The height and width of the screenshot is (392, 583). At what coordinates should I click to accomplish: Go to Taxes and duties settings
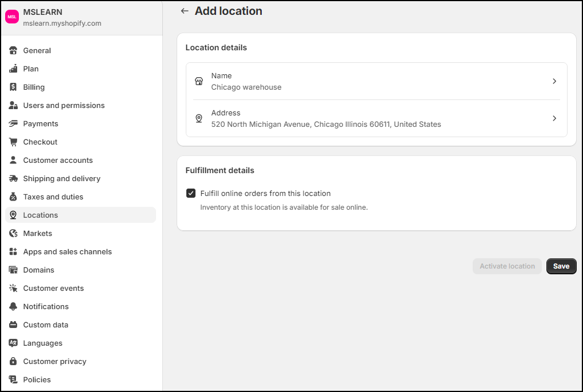pyautogui.click(x=53, y=197)
